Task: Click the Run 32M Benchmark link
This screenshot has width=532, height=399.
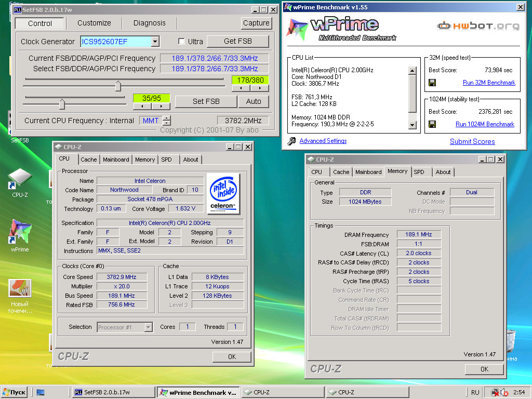Action: [489, 83]
